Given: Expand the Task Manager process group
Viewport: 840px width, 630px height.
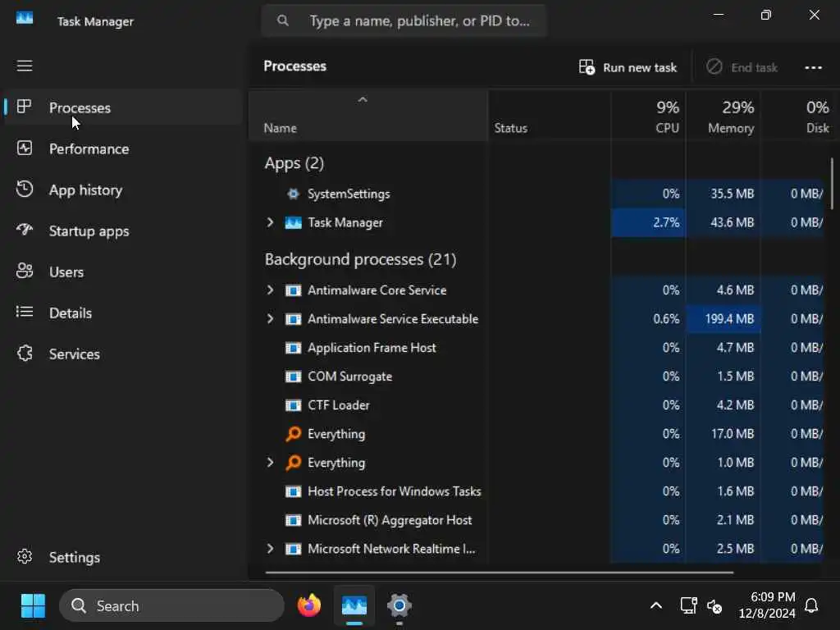Looking at the screenshot, I should (270, 222).
